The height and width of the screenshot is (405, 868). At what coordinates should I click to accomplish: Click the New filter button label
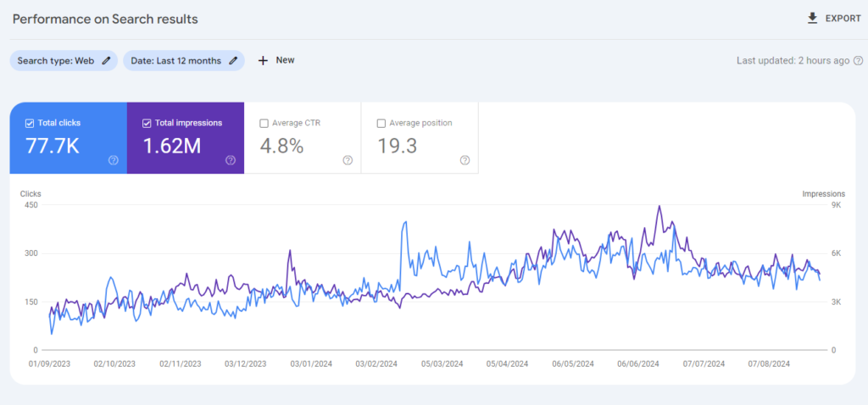(285, 60)
